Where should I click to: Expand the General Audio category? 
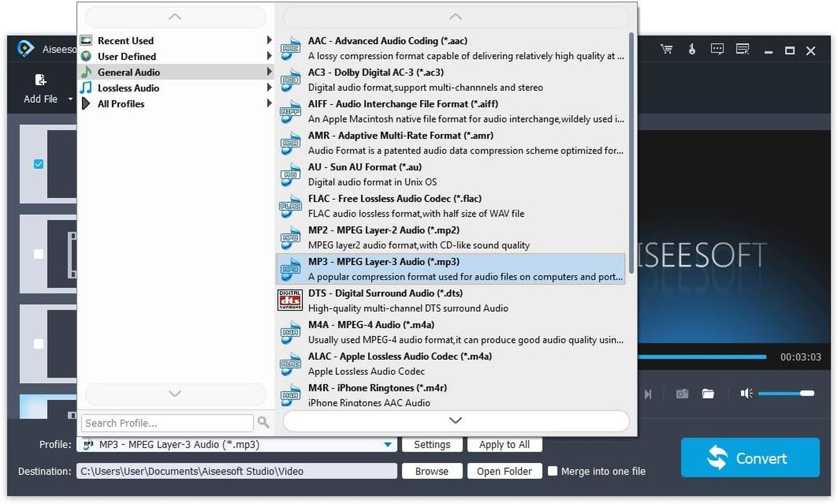coord(126,72)
